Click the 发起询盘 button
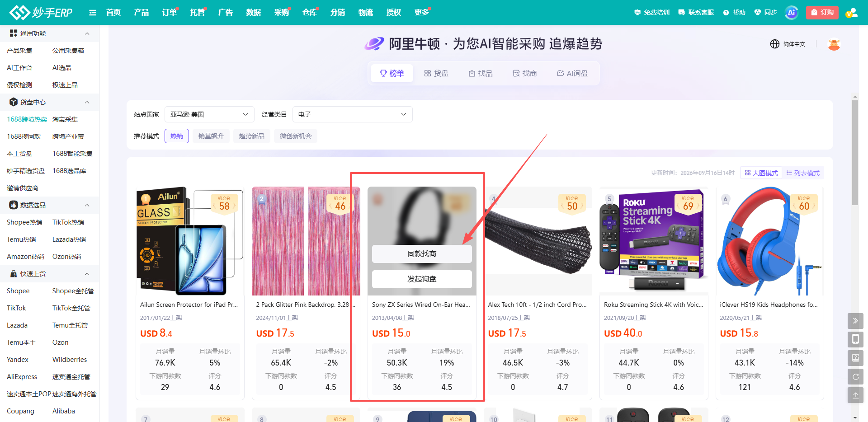Image resolution: width=868 pixels, height=422 pixels. [422, 279]
